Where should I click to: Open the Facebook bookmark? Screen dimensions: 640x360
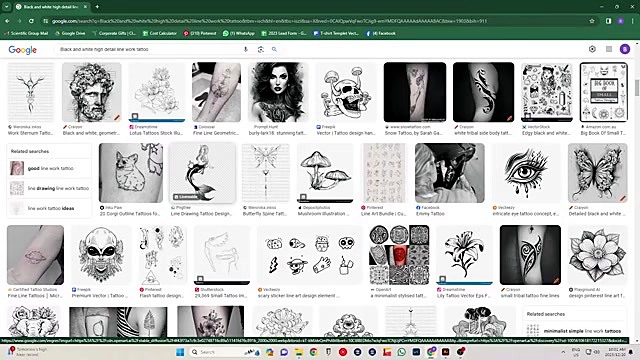(x=381, y=33)
